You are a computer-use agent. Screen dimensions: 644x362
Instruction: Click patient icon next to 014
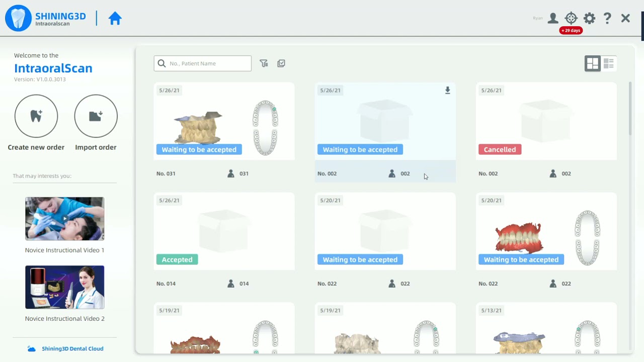click(231, 284)
